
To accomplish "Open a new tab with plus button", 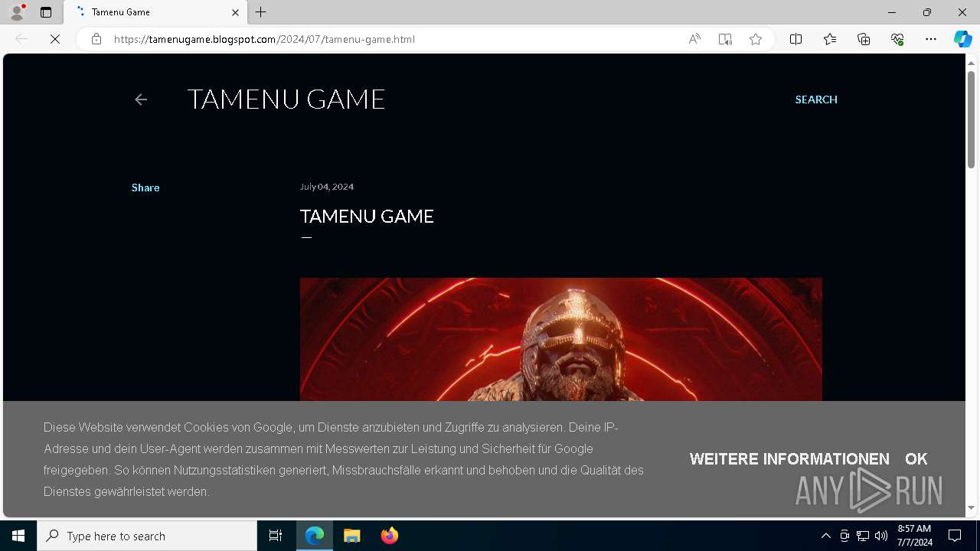I will (261, 12).
